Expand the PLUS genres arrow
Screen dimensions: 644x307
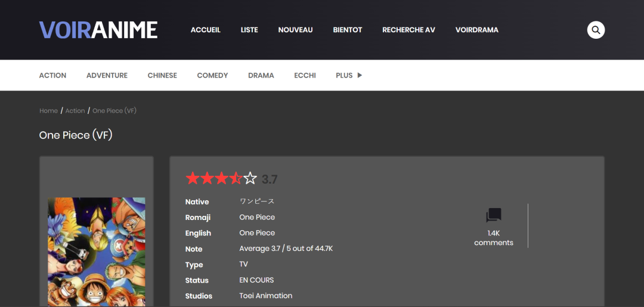360,75
